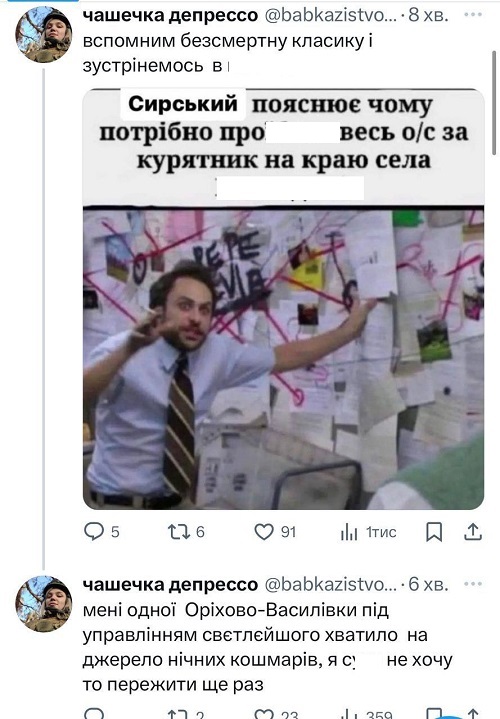
Task: Open @babkazistvo handle on first tweet
Action: point(330,15)
